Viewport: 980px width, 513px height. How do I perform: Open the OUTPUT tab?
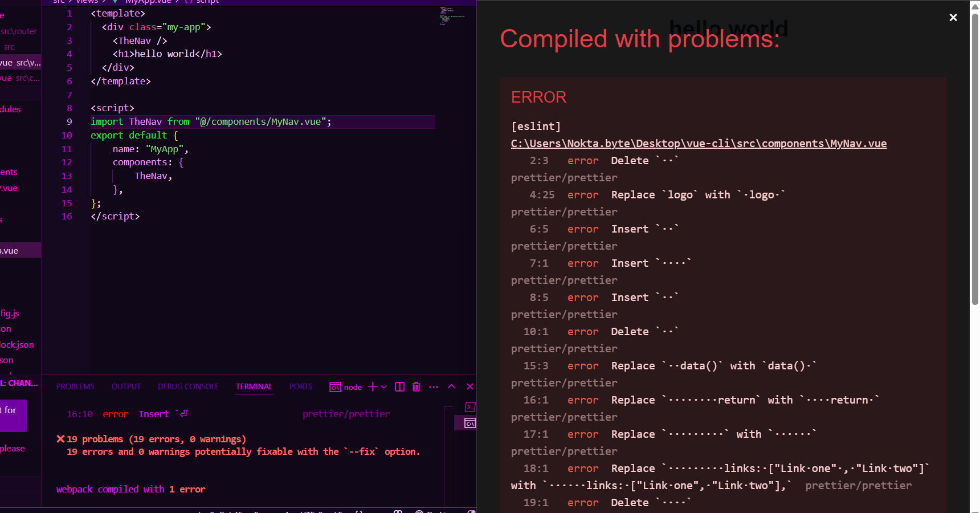point(126,387)
